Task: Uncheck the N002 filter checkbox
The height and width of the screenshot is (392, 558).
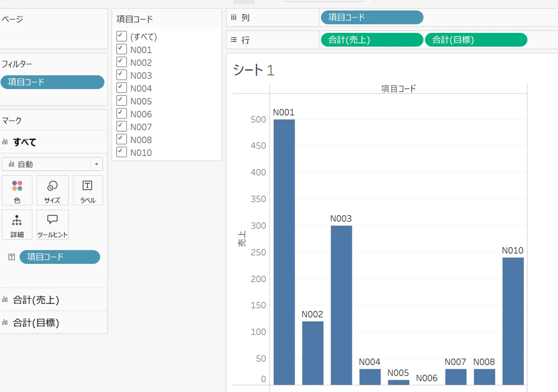Action: pyautogui.click(x=121, y=62)
